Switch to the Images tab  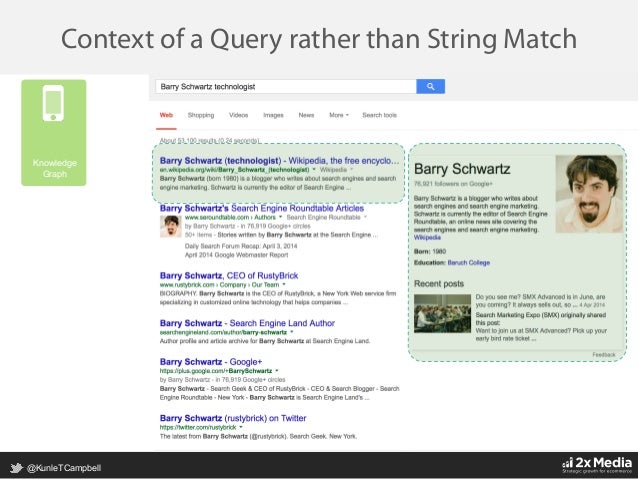pyautogui.click(x=273, y=115)
